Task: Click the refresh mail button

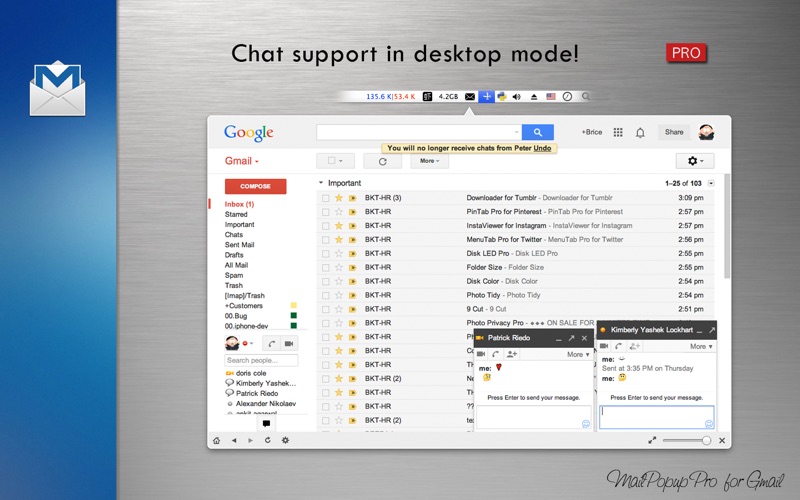Action: click(382, 161)
